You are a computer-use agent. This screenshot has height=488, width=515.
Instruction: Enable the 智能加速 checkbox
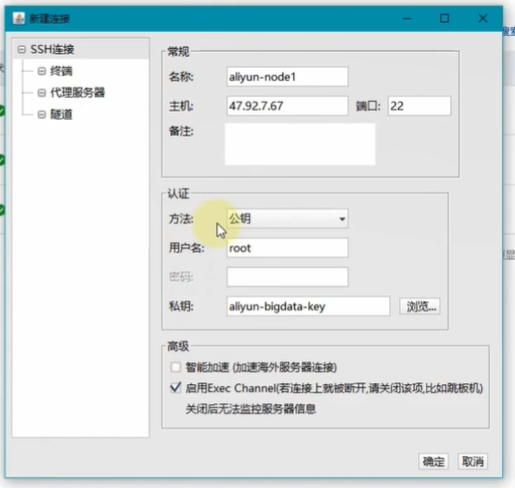pos(175,367)
